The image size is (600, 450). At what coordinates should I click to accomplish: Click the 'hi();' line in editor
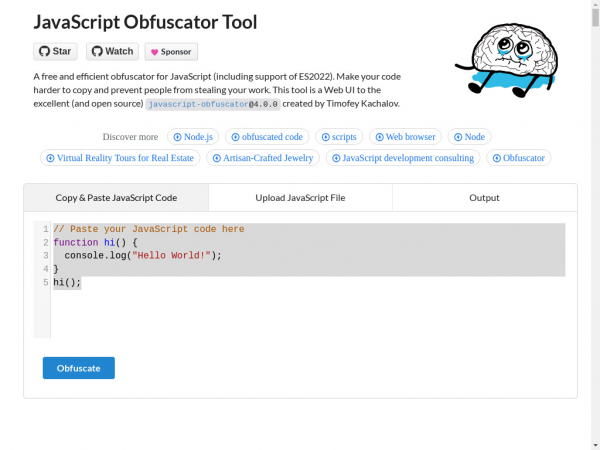pyautogui.click(x=67, y=283)
